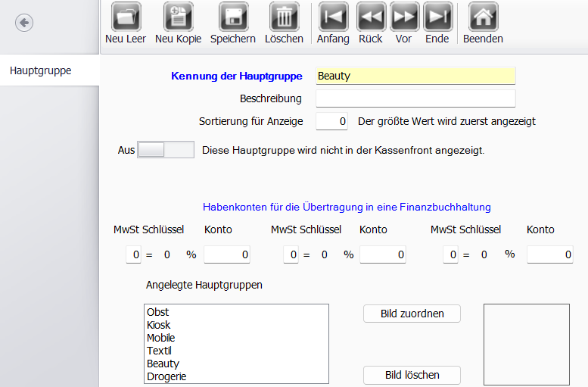The image size is (588, 387).
Task: Click the Bild löschen button
Action: (412, 375)
